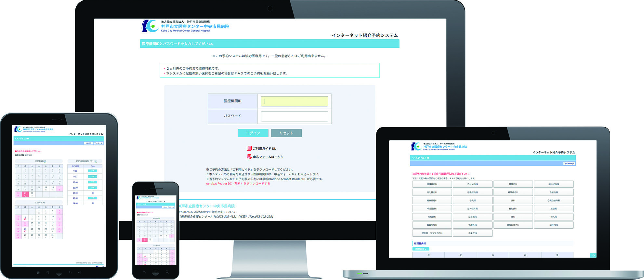Select 小児科 department on the laptop

[x=472, y=200]
